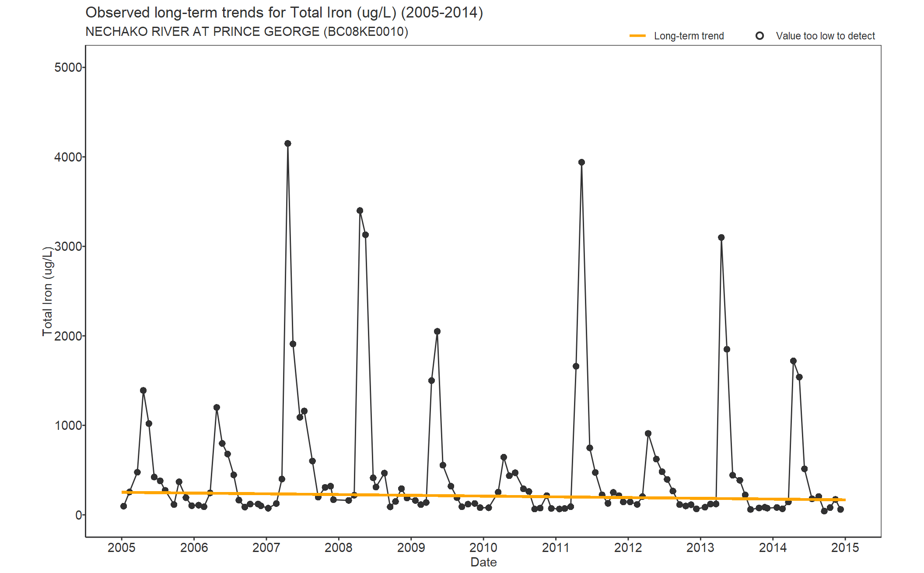924x573 pixels.
Task: Click the x-axis label 2007
Action: [266, 548]
